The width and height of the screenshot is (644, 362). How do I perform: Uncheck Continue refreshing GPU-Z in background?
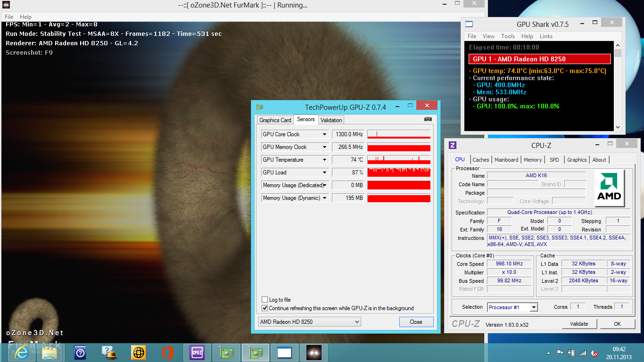coord(264,308)
